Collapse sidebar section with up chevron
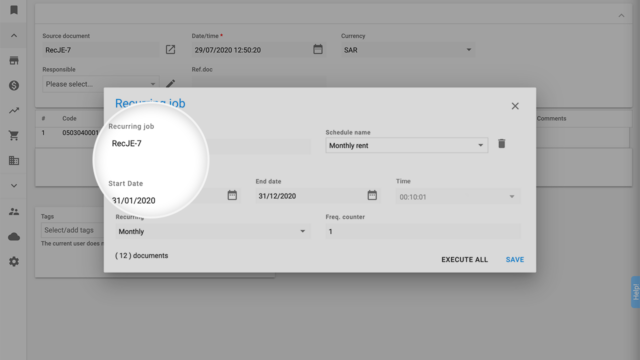 [14, 36]
